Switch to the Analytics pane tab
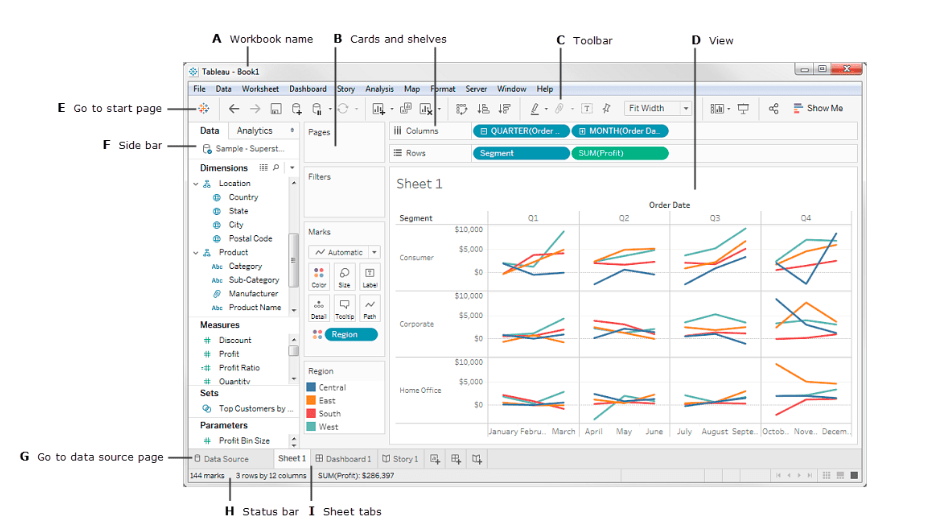The width and height of the screenshot is (930, 524). (254, 131)
